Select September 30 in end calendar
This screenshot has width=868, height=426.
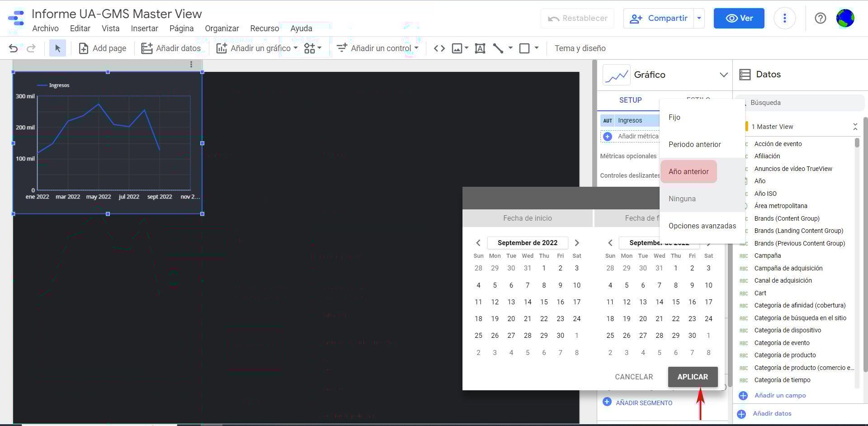click(x=692, y=336)
